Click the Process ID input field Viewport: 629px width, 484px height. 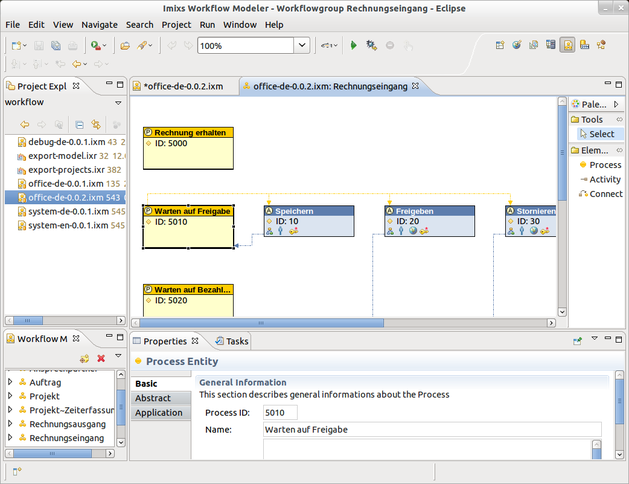pos(280,412)
